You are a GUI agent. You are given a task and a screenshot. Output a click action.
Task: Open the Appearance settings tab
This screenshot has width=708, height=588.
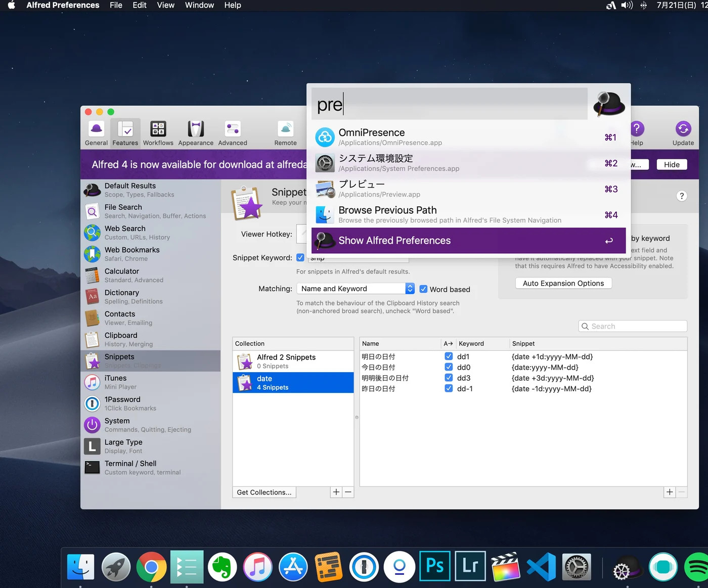point(196,133)
